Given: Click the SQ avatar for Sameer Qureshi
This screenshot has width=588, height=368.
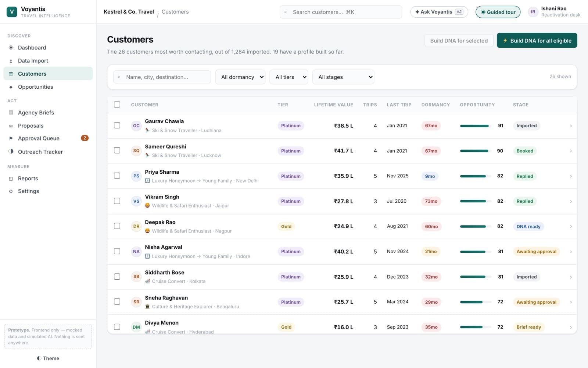Looking at the screenshot, I should coord(136,151).
